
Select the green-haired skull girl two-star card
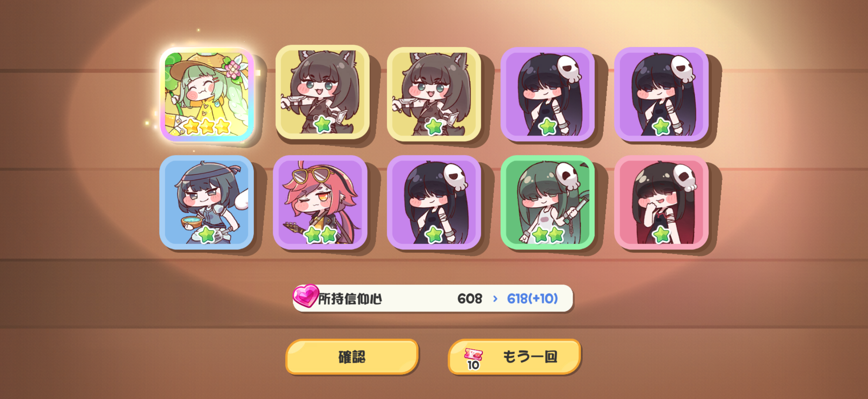[548, 202]
